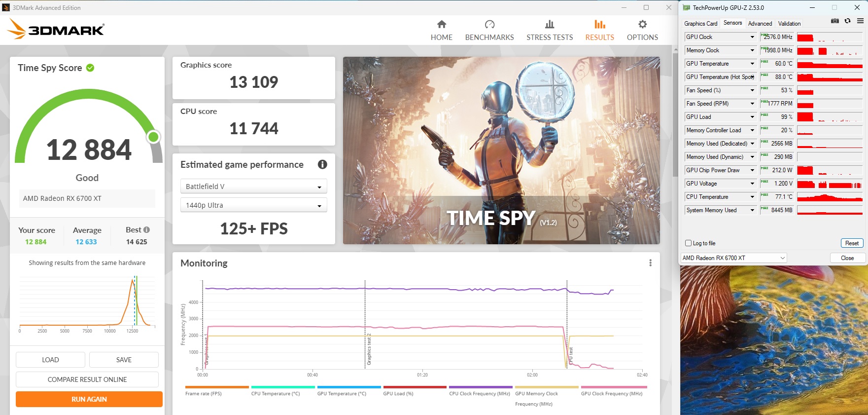Click the 3DMark logo

[56, 30]
